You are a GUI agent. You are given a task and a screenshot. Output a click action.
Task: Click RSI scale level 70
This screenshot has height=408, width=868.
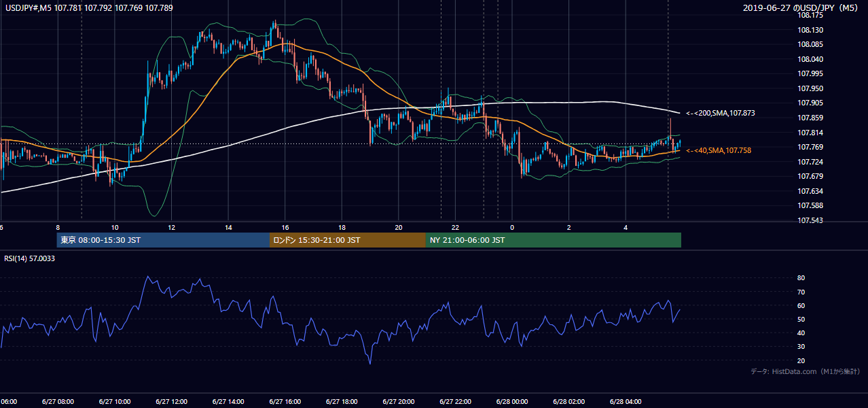pos(801,292)
